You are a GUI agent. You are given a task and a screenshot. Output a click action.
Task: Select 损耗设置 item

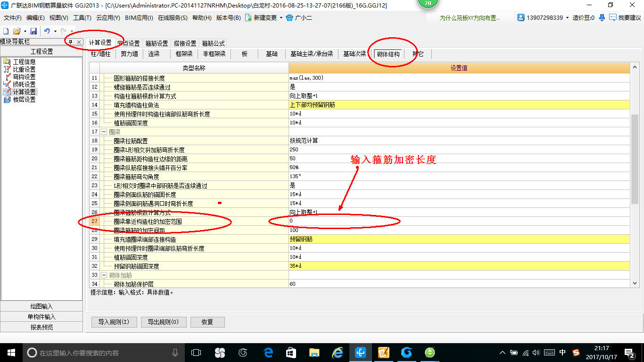(24, 84)
